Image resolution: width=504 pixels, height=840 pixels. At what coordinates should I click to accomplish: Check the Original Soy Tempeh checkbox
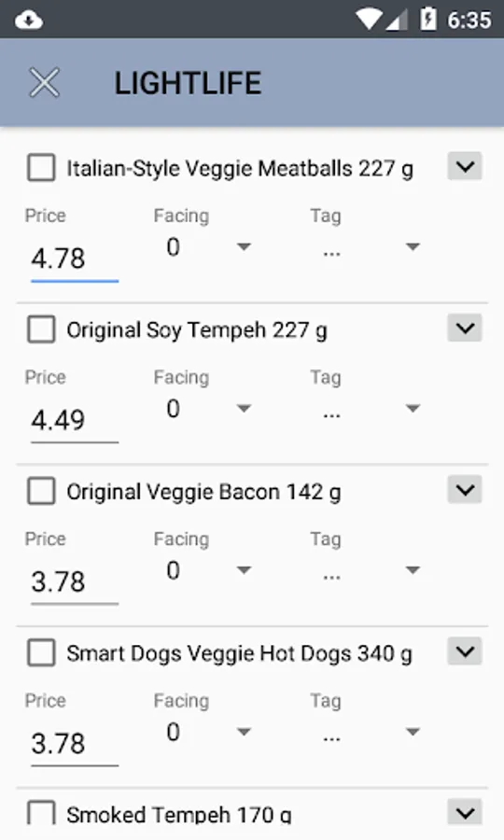(41, 329)
